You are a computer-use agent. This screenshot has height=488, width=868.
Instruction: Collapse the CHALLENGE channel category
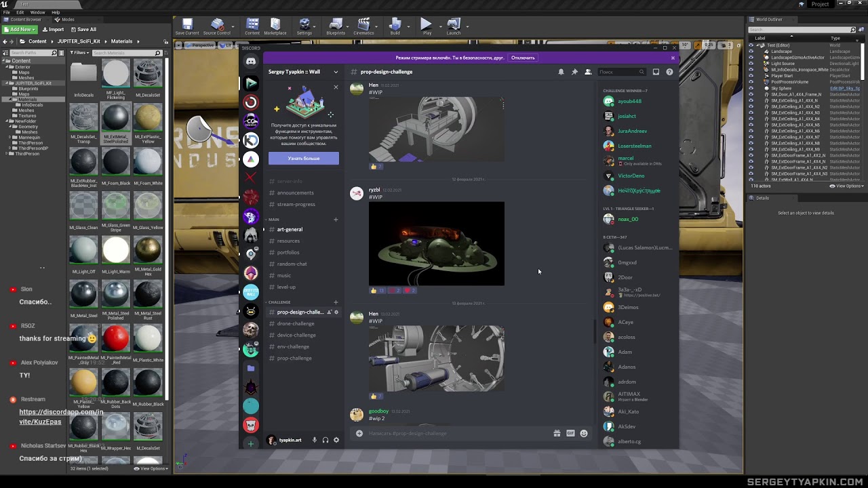pyautogui.click(x=279, y=302)
